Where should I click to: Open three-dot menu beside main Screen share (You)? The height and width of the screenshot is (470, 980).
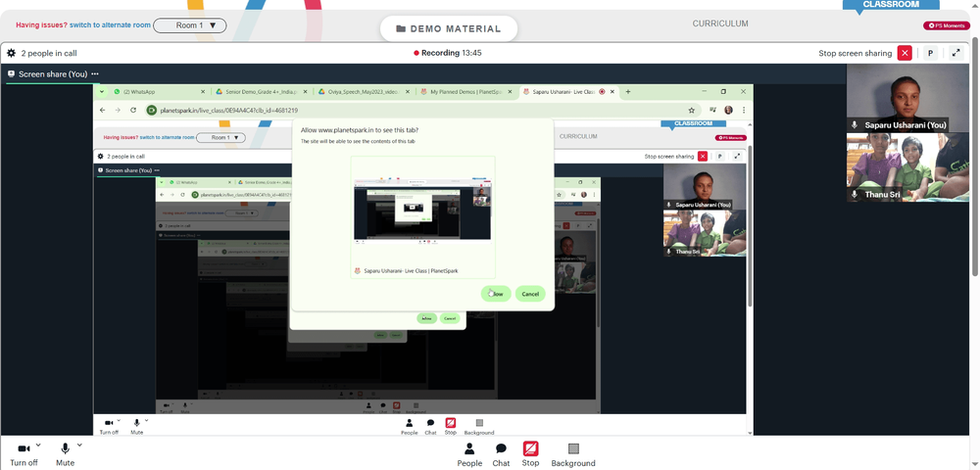tap(94, 73)
